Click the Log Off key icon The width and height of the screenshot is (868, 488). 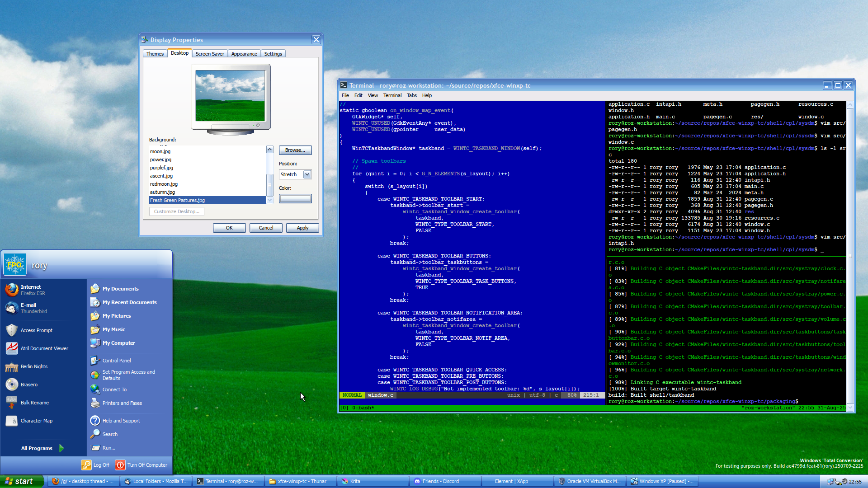pos(86,465)
